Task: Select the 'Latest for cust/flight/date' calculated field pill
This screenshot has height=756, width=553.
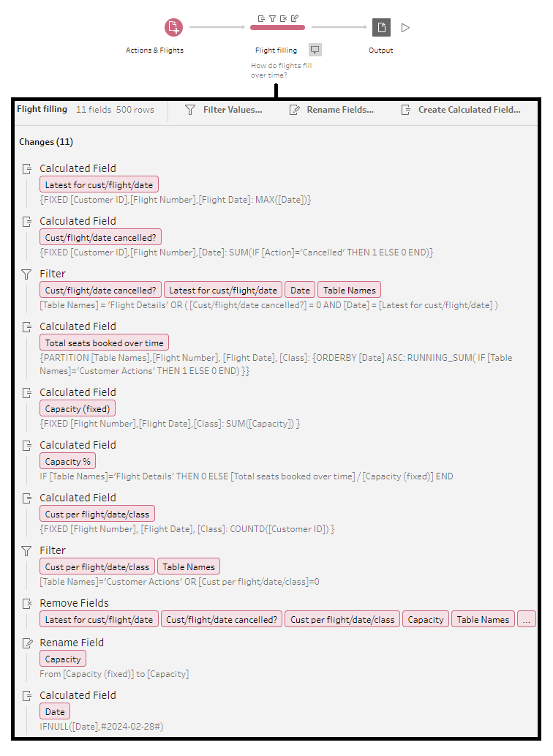Action: point(99,185)
